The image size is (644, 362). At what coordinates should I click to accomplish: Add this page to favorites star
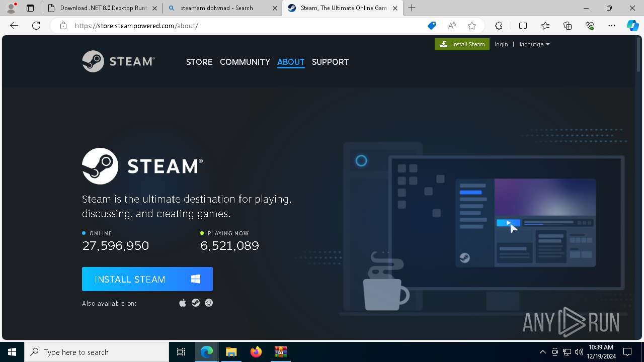coord(471,26)
